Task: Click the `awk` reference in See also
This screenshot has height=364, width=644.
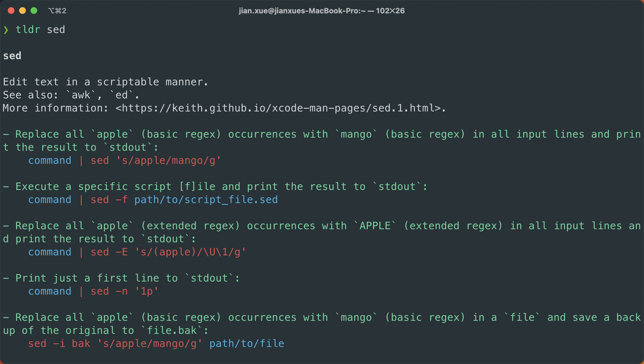Action: [x=81, y=95]
